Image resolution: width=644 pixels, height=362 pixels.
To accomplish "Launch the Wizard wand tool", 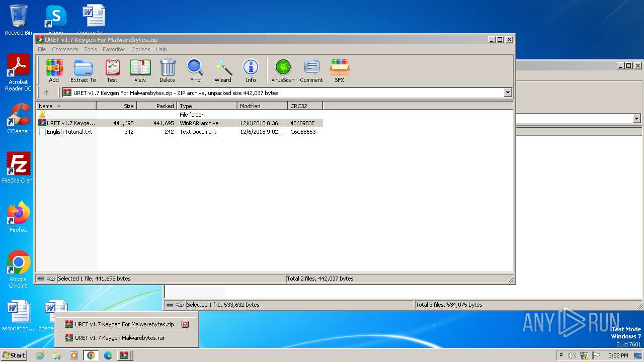I will click(223, 70).
